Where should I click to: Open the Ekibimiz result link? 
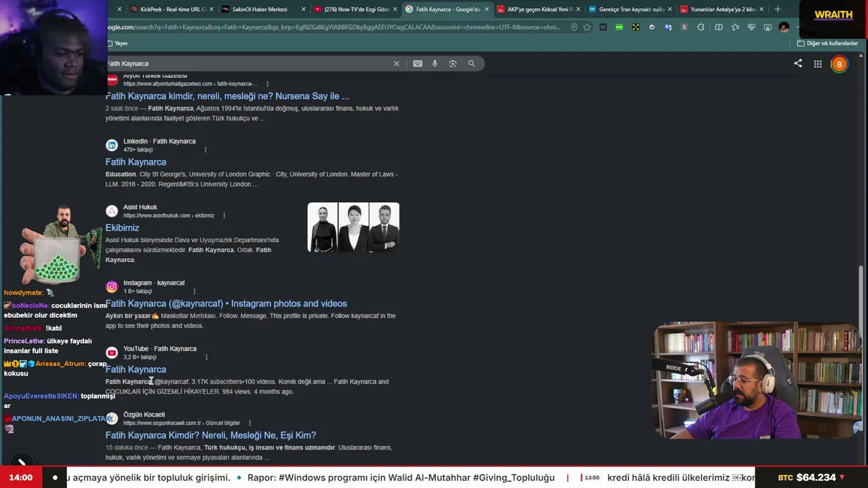pyautogui.click(x=122, y=228)
